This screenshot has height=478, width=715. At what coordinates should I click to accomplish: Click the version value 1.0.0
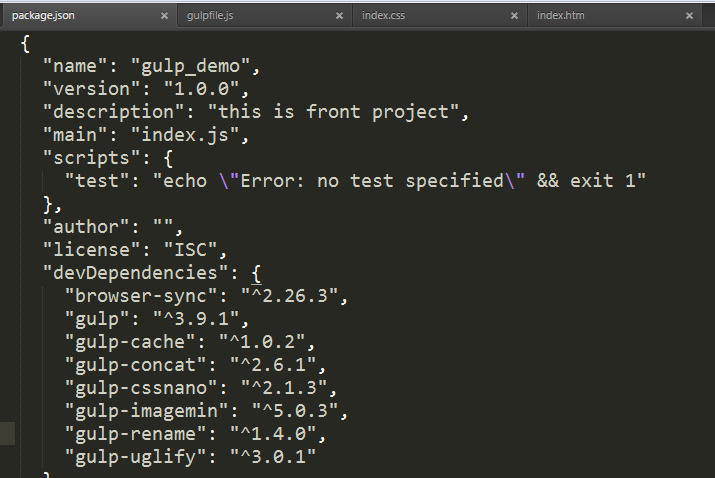201,89
